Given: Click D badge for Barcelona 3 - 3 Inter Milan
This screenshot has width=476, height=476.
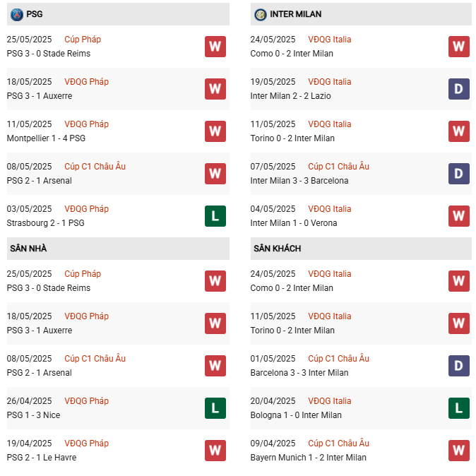Looking at the screenshot, I should pos(458,366).
